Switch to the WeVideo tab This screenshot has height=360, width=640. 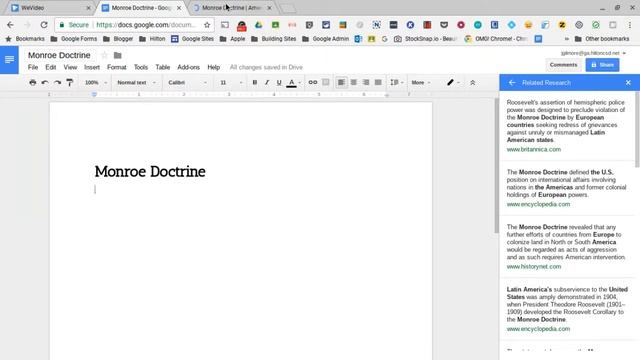point(50,8)
